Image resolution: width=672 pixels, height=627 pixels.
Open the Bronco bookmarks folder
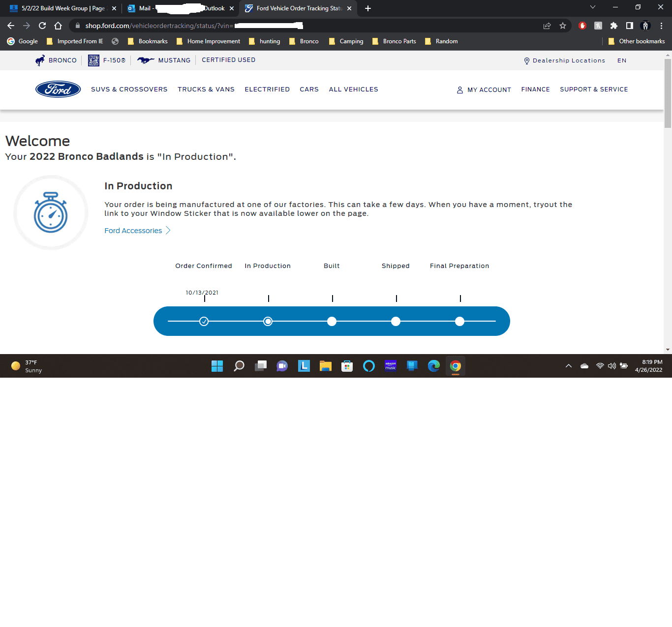(304, 41)
